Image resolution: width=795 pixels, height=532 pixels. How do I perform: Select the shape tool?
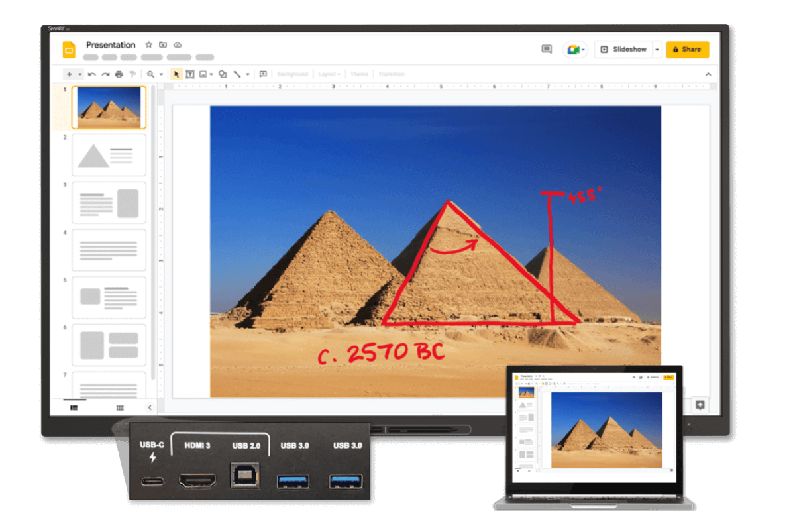click(223, 74)
